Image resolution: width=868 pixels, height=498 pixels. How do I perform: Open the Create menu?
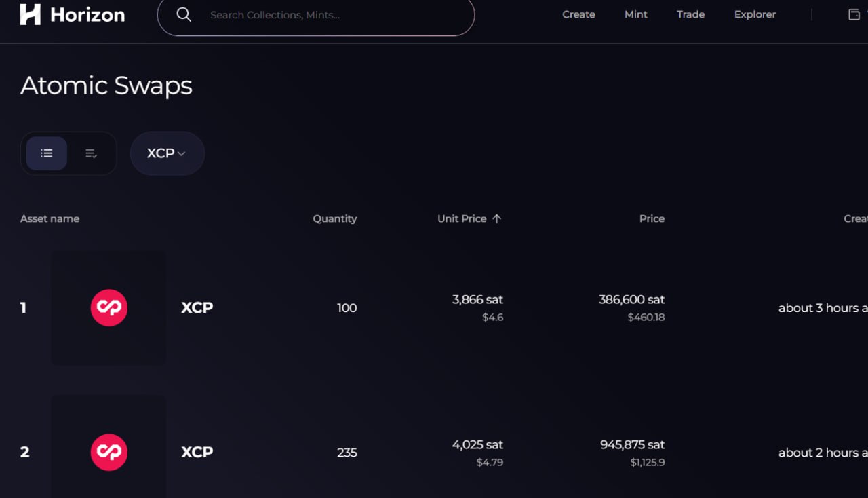click(x=578, y=14)
